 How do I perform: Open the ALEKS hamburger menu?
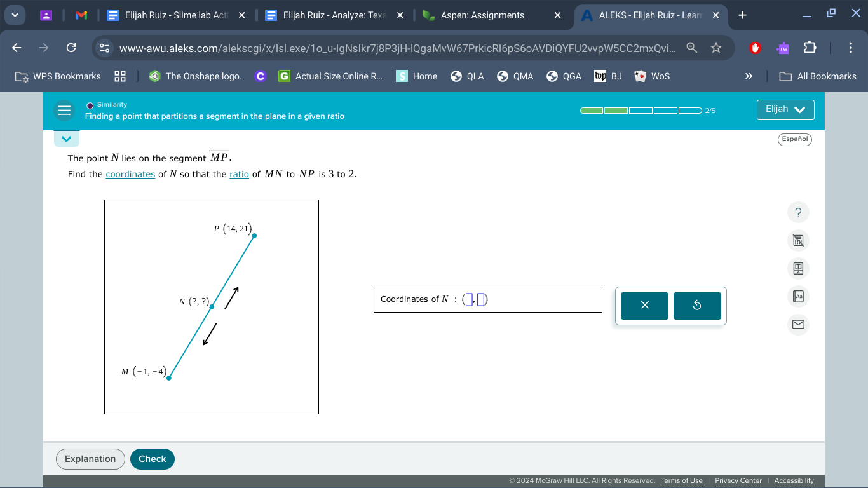[x=64, y=111]
